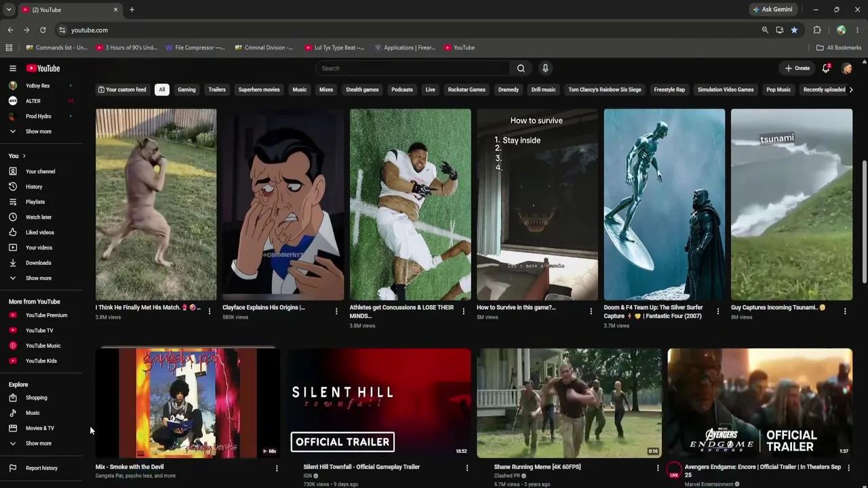Viewport: 868px width, 488px height.
Task: Open the notifications bell
Action: 826,68
